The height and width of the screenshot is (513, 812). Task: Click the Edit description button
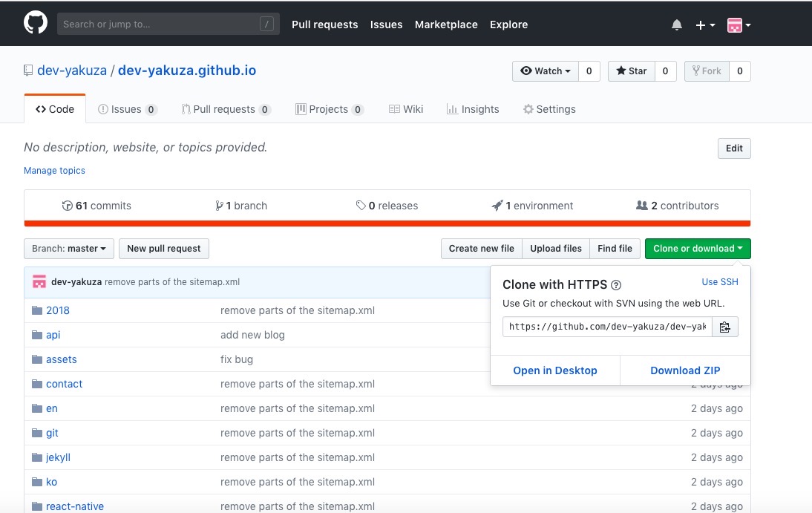734,148
